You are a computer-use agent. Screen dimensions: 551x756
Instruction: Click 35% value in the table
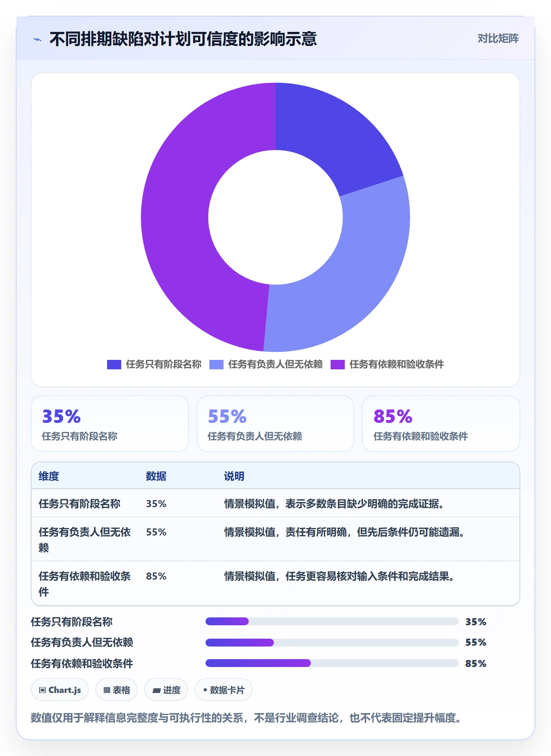pyautogui.click(x=156, y=504)
